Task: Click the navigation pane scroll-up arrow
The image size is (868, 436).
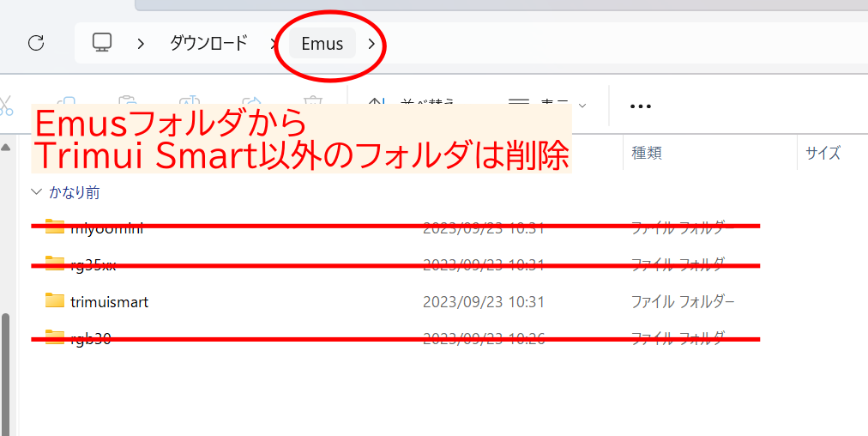Action: point(5,148)
